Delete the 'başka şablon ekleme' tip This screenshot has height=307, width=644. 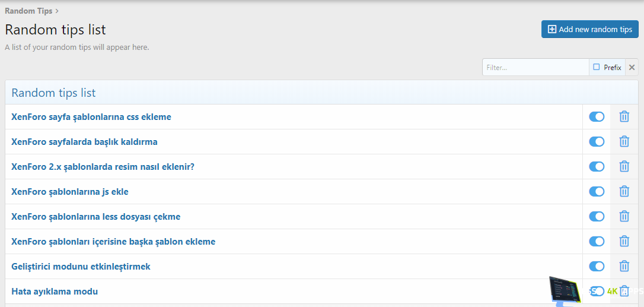624,242
